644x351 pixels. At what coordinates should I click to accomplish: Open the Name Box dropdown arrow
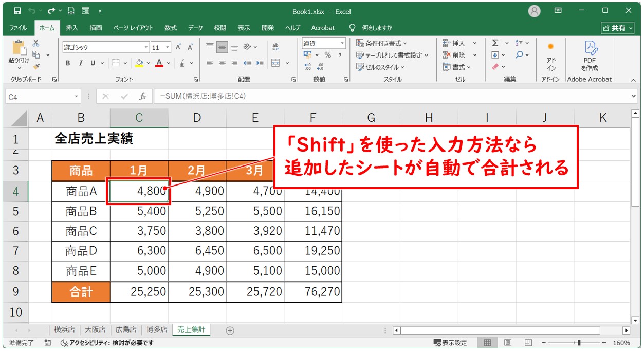point(77,96)
